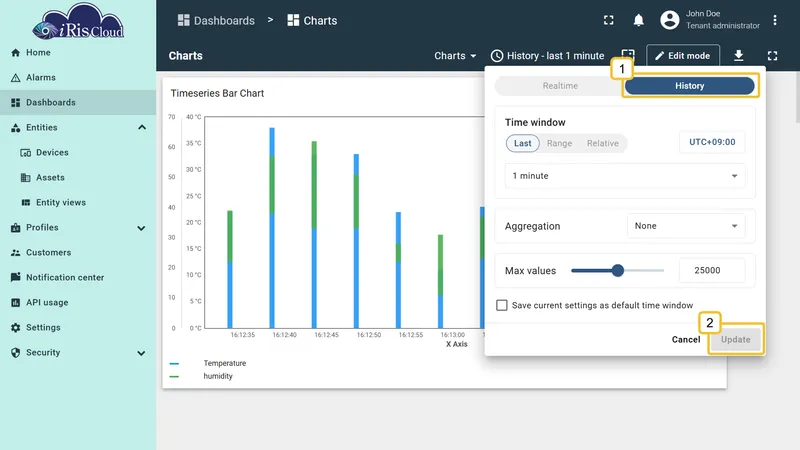Open History - last 1 minute selector
This screenshot has height=450, width=800.
pyautogui.click(x=547, y=56)
